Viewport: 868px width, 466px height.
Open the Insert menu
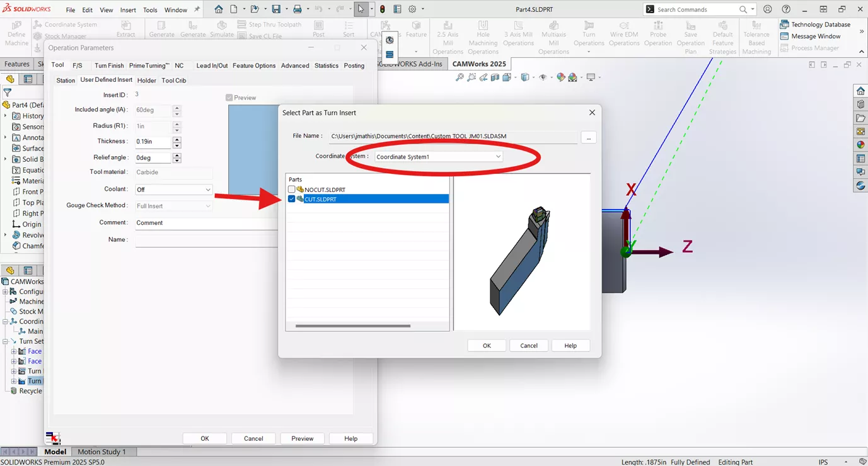(128, 9)
